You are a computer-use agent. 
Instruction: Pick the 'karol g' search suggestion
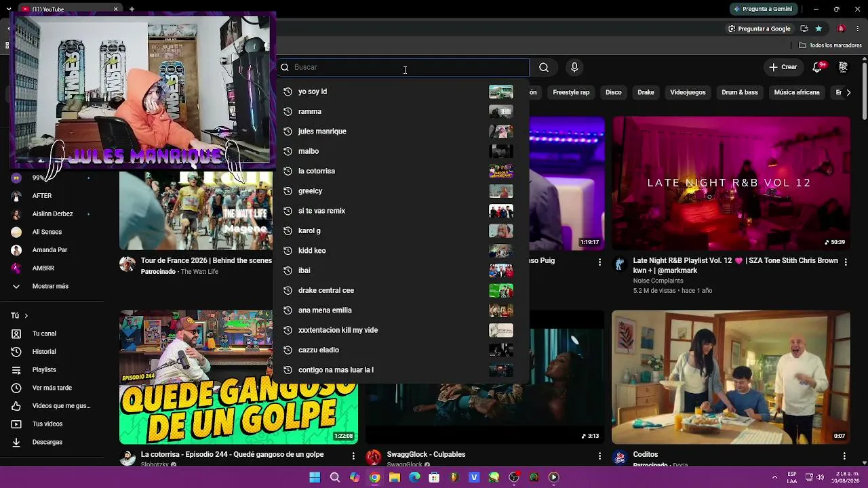[x=401, y=230]
